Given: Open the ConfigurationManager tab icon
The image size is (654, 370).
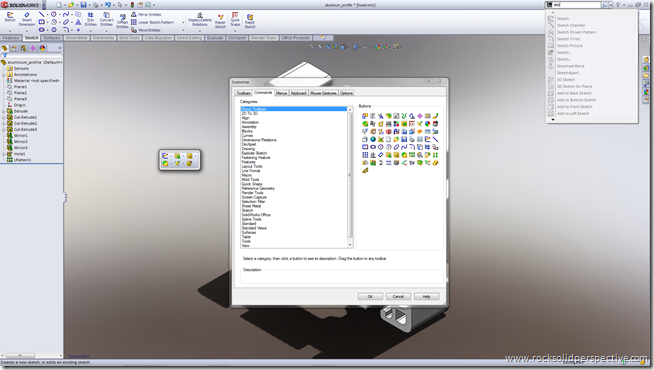Looking at the screenshot, I should [23, 48].
